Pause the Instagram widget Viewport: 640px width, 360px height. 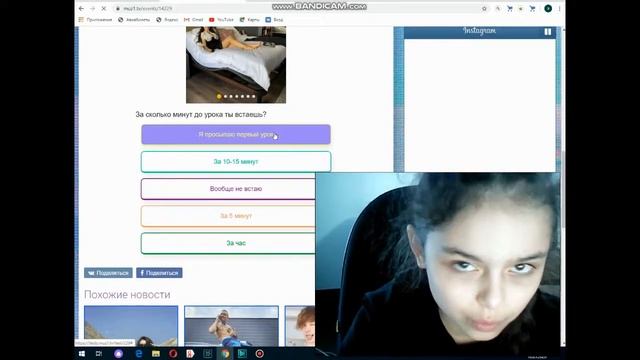pyautogui.click(x=548, y=31)
